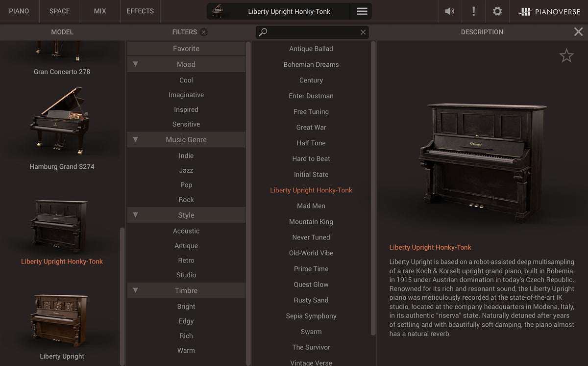Click the Liberty Upright Honky-Tonk preset name in the header

(289, 11)
